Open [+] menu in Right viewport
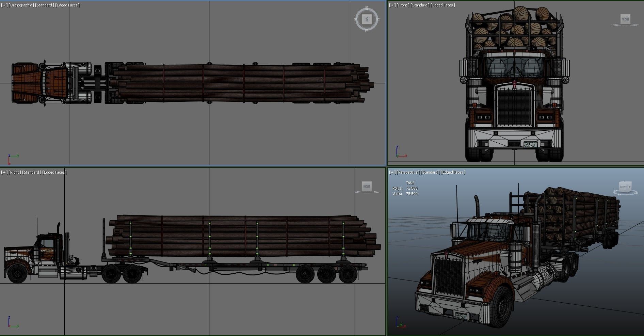Screen dimensions: 644x336 4,172
